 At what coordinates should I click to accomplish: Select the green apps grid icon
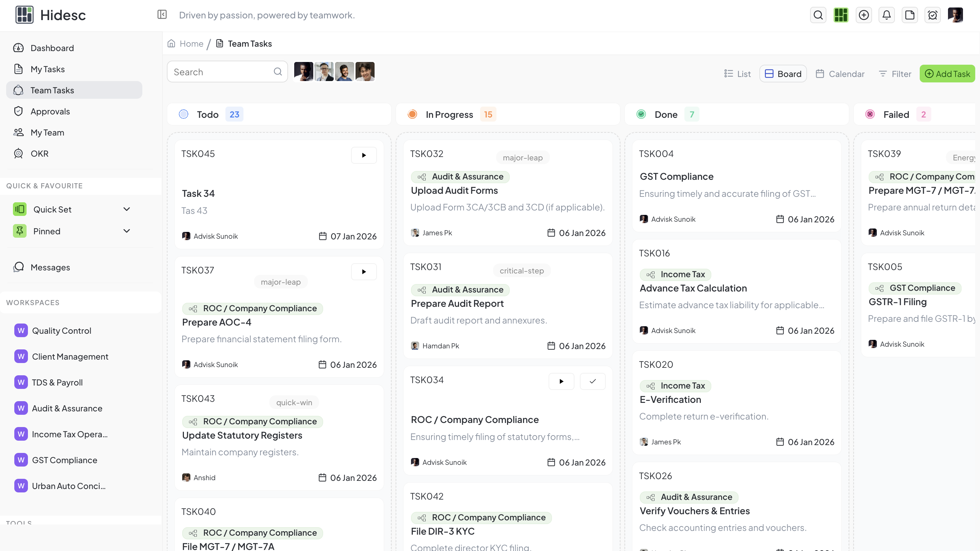coord(841,15)
